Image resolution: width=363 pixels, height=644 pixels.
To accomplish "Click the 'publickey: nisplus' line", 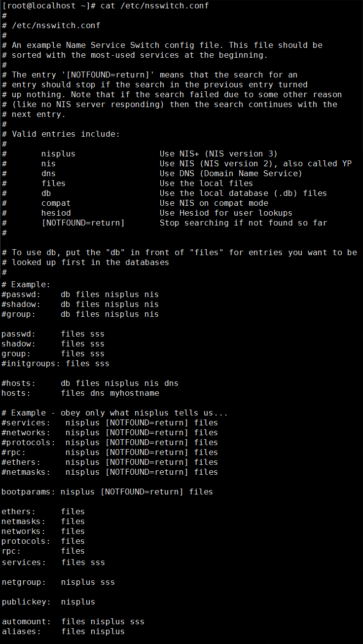I will [x=48, y=602].
